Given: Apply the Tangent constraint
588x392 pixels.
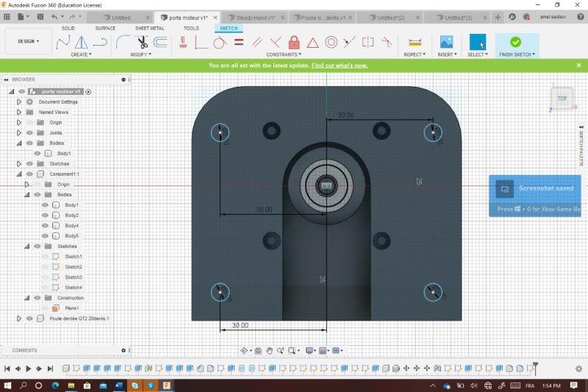Looking at the screenshot, I should [x=219, y=43].
